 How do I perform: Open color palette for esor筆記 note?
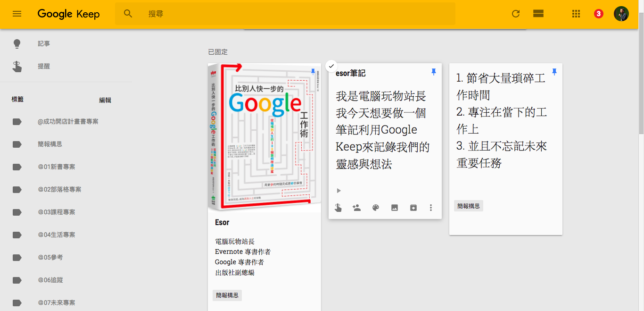tap(376, 208)
